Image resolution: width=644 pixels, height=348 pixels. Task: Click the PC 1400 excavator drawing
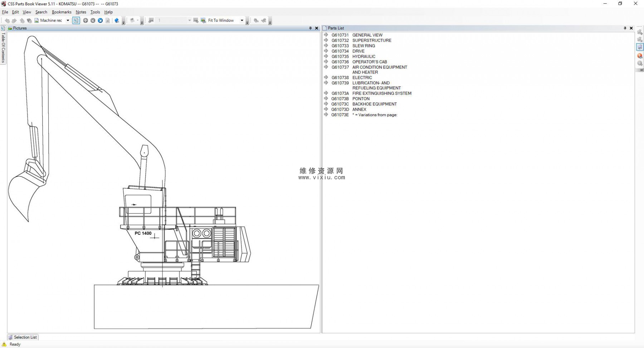point(163,182)
